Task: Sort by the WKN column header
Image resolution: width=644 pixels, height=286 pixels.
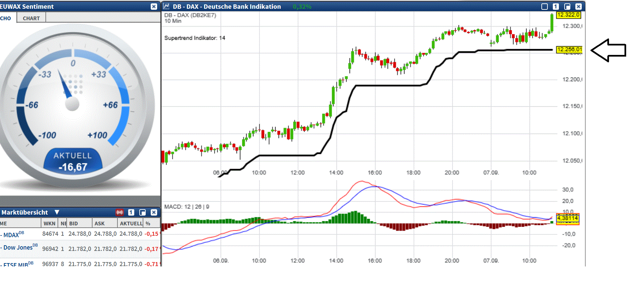Action: coord(49,223)
